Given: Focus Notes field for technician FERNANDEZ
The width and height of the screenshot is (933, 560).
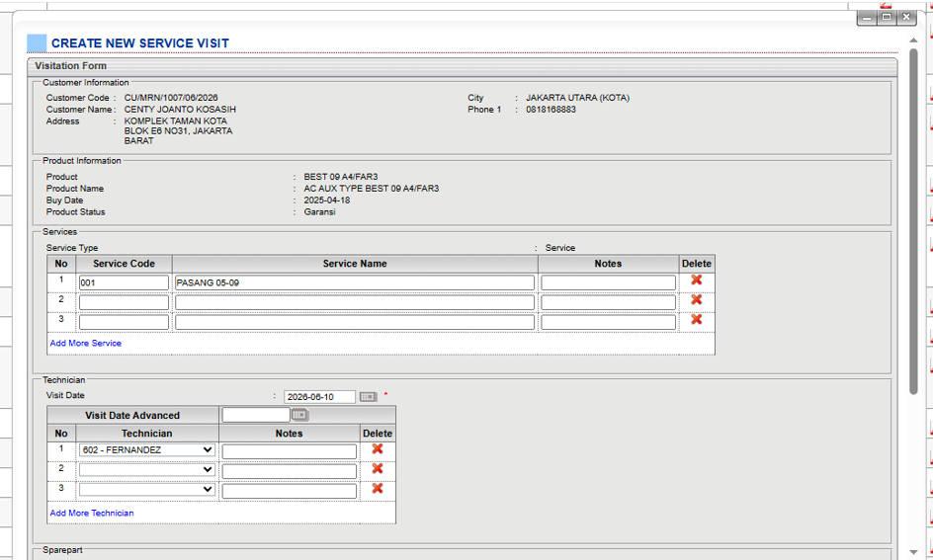Looking at the screenshot, I should coord(290,451).
